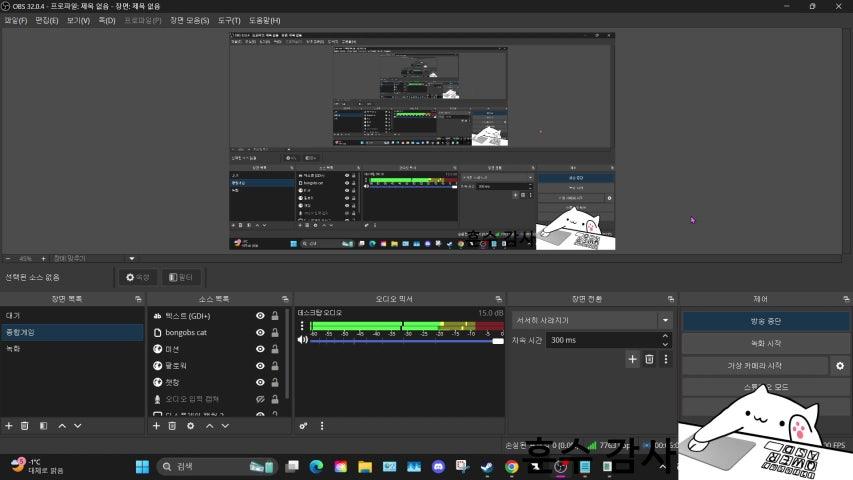Click the 녹화 시작 button

(765, 343)
